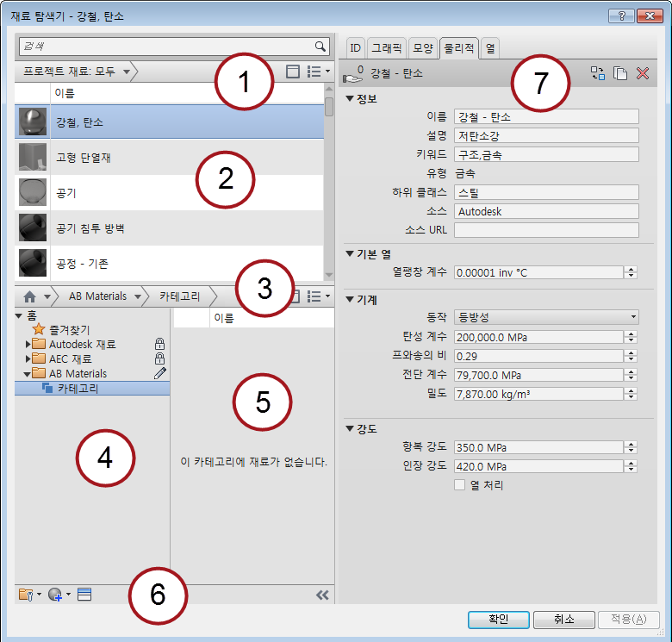Click the 밀도 density value field
This screenshot has height=642, width=672.
(538, 394)
